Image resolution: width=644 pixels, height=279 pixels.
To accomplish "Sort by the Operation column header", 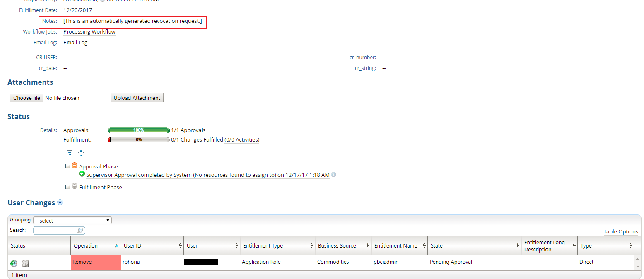I will point(86,245).
